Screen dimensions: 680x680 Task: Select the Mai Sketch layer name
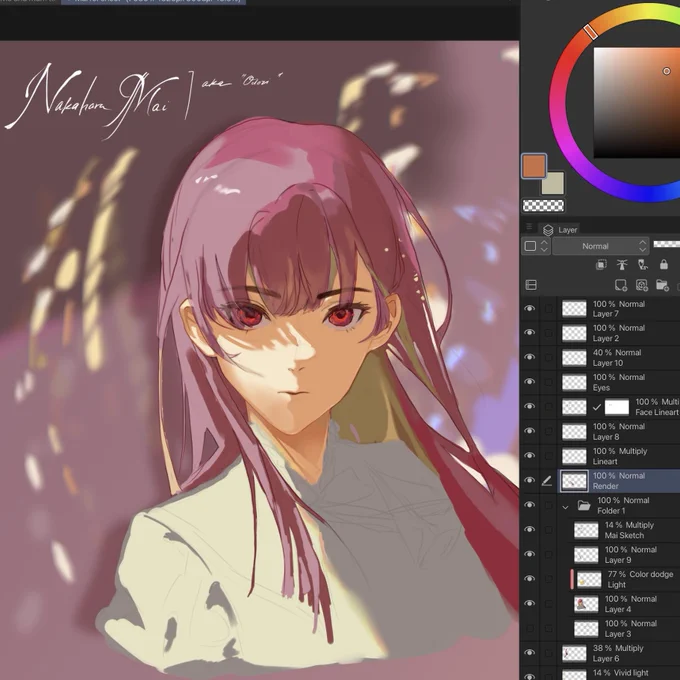point(624,536)
